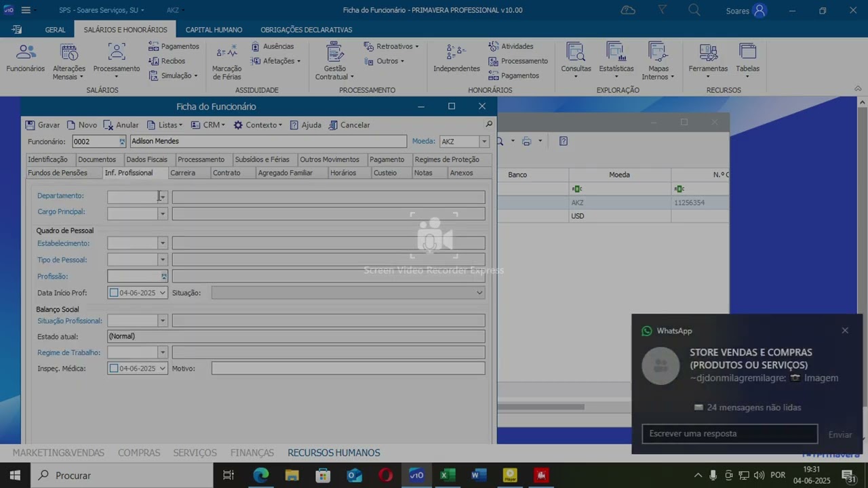Click Novo in the Ficha toolbar
This screenshot has height=488, width=868.
(82, 125)
